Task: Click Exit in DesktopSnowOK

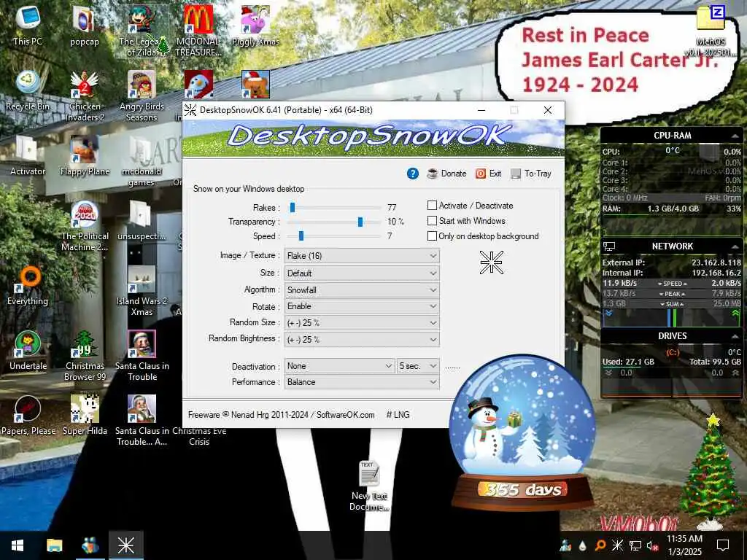Action: click(x=488, y=174)
